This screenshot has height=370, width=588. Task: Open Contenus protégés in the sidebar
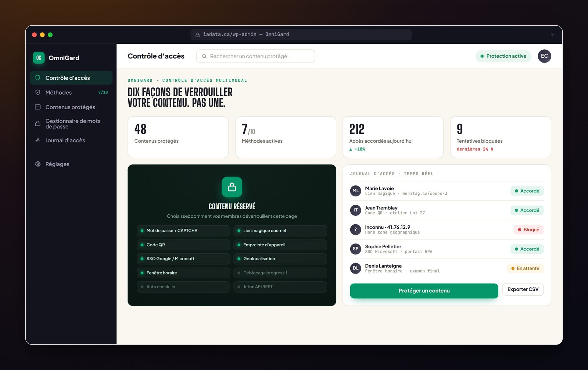[x=71, y=107]
